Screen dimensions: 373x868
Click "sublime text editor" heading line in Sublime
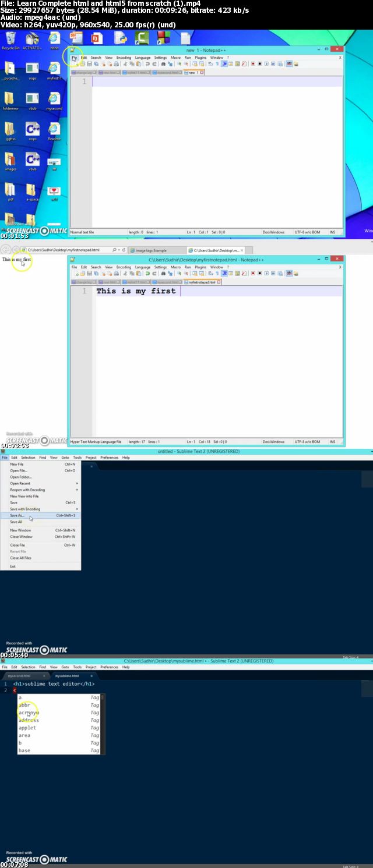tap(54, 683)
